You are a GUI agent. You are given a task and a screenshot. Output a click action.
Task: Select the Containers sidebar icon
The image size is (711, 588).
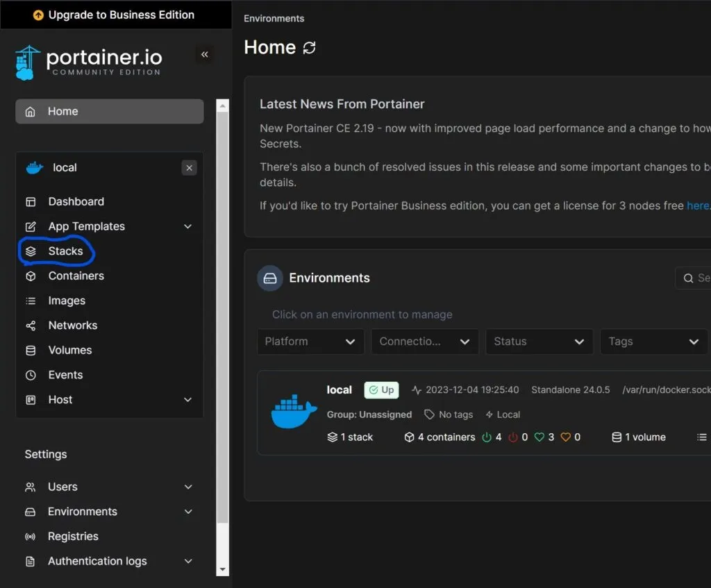click(31, 276)
